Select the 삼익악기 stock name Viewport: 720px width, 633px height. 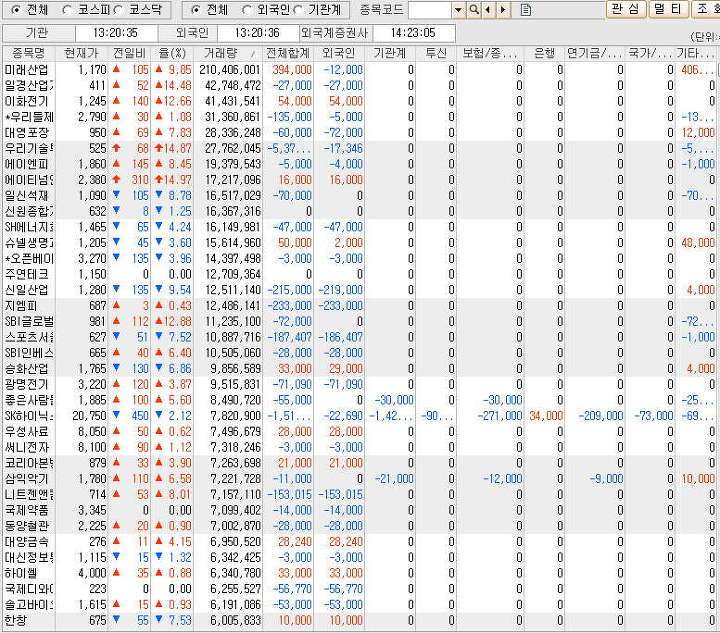(x=27, y=479)
